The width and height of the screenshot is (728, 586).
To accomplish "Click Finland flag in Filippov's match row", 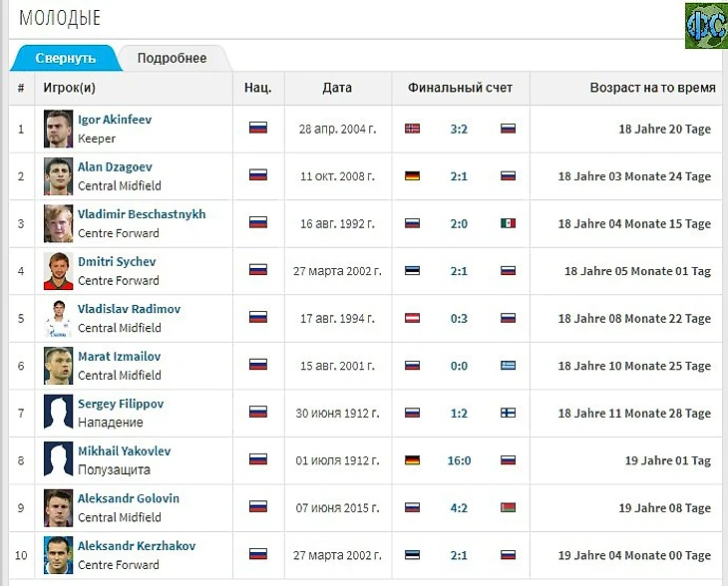I will [508, 413].
